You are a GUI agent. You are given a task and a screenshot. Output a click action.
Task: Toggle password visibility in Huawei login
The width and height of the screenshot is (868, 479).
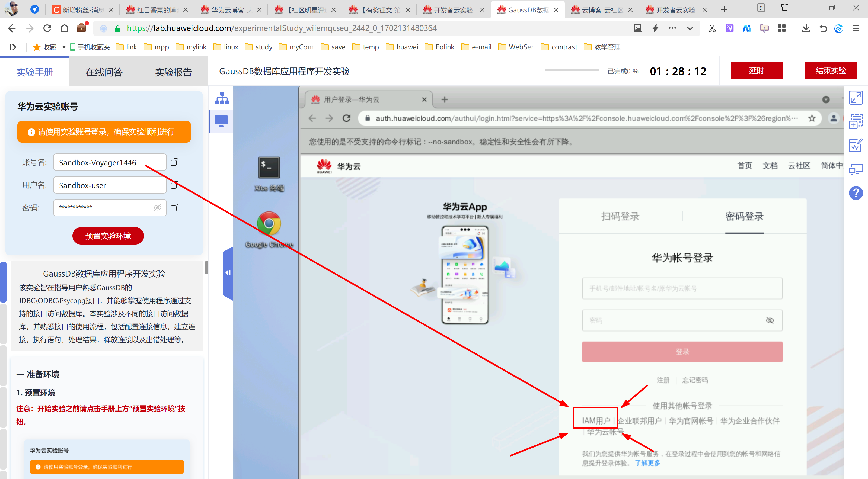click(x=770, y=320)
